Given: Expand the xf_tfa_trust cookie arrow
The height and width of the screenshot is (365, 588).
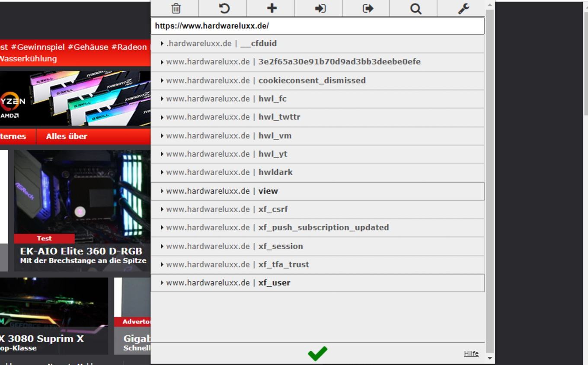Looking at the screenshot, I should [x=162, y=265].
